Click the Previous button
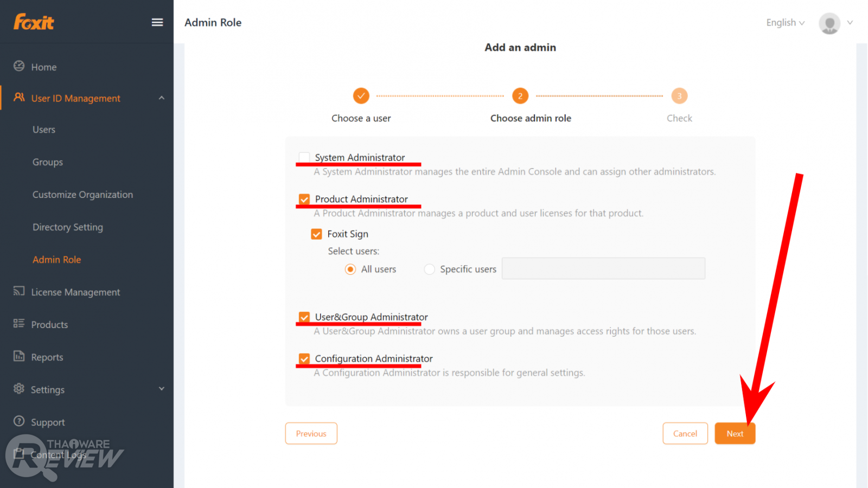The image size is (868, 488). pyautogui.click(x=311, y=434)
